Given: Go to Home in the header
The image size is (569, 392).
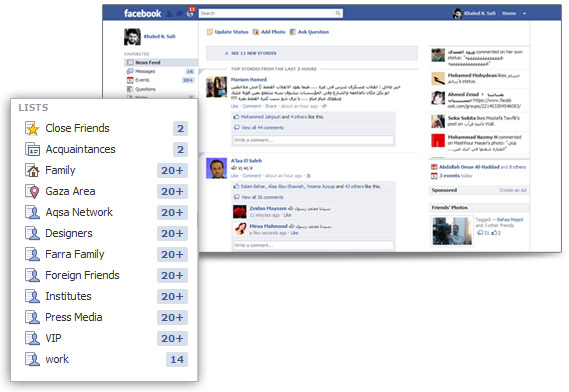Looking at the screenshot, I should [509, 13].
